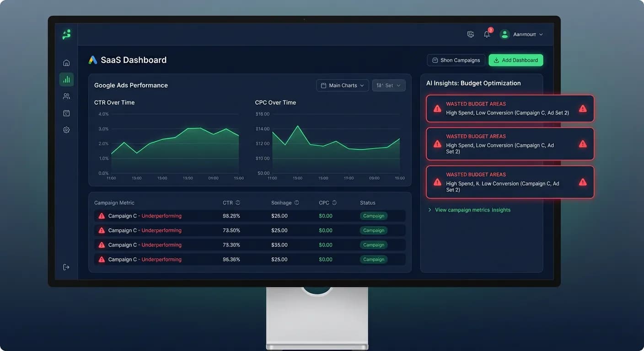This screenshot has height=351, width=644.
Task: Open the Analytics bar-chart sidebar icon
Action: (x=66, y=79)
